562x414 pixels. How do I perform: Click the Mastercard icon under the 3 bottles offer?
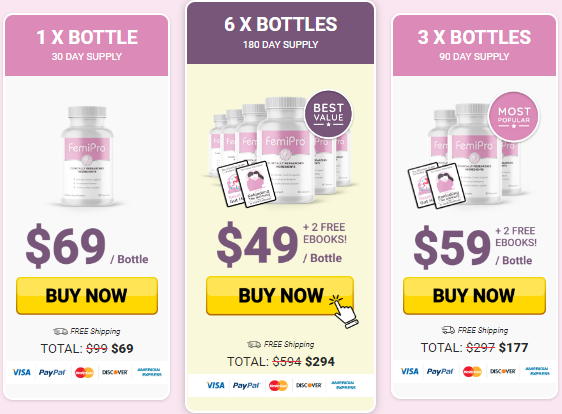coord(472,371)
